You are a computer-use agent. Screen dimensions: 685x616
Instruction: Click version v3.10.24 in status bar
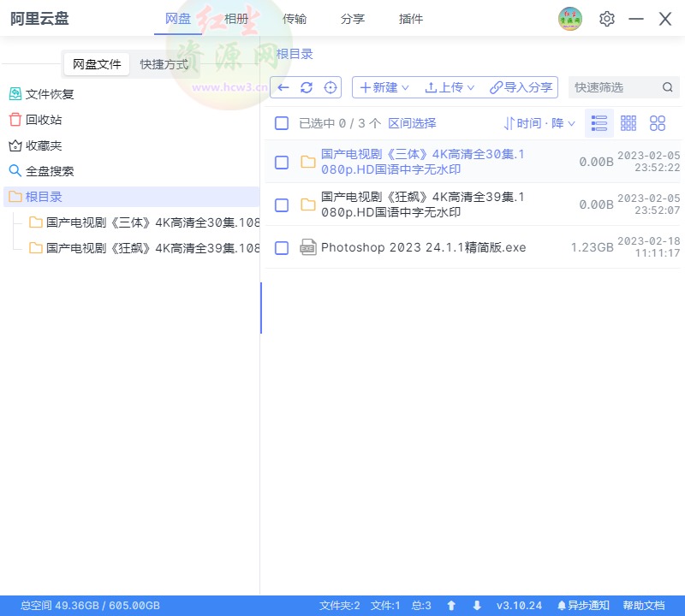point(519,606)
